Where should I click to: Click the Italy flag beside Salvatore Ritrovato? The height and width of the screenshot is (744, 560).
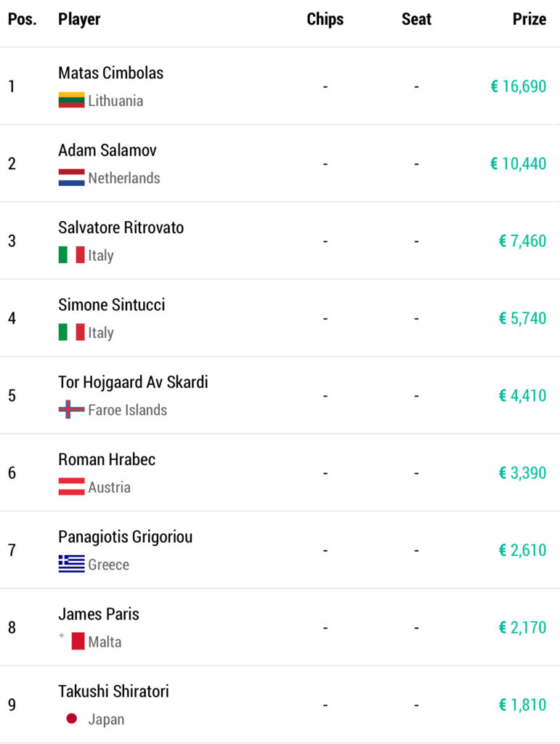click(71, 255)
